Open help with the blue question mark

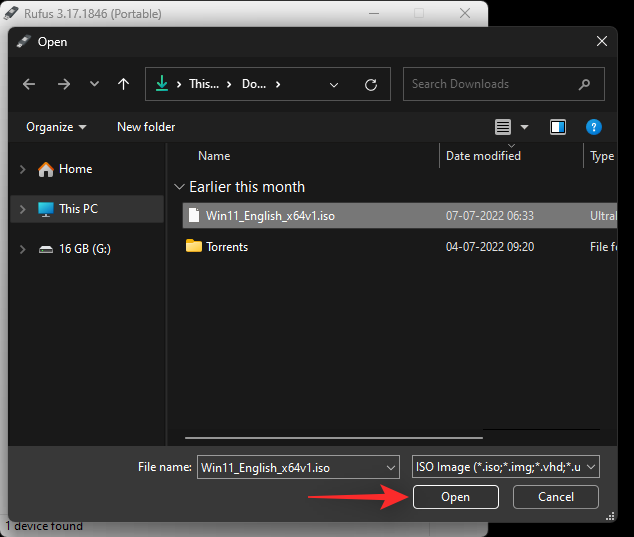[594, 127]
